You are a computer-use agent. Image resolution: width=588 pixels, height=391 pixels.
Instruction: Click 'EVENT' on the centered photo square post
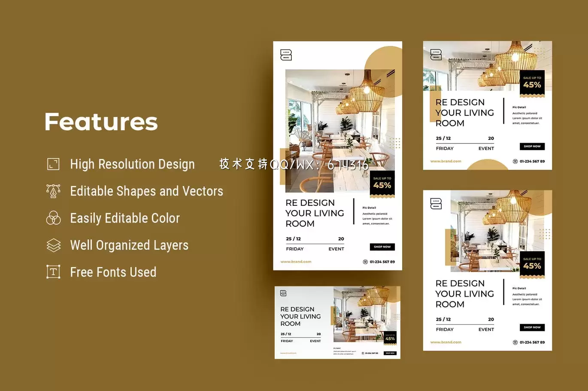click(486, 329)
